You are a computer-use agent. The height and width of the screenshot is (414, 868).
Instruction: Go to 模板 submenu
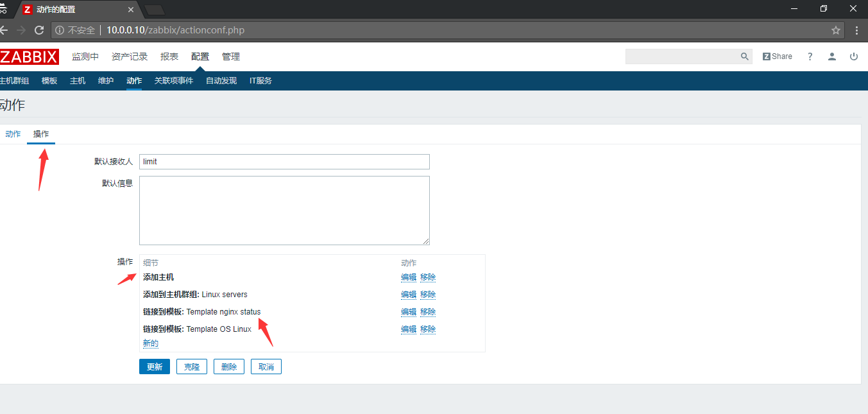point(49,81)
